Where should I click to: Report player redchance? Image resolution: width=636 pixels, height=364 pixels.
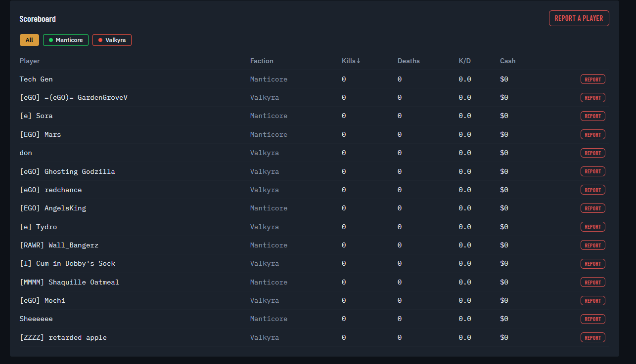click(592, 190)
